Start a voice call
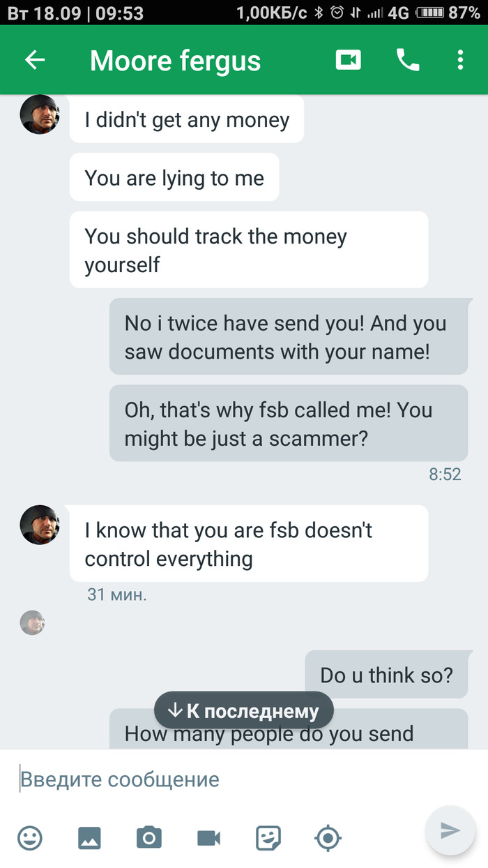Screen dimensions: 488x868 [x=408, y=61]
